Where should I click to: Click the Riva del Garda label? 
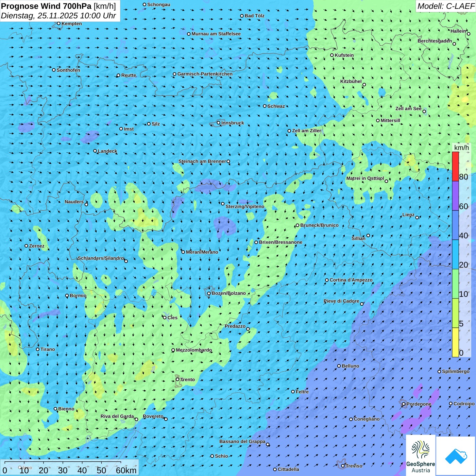coord(117,416)
